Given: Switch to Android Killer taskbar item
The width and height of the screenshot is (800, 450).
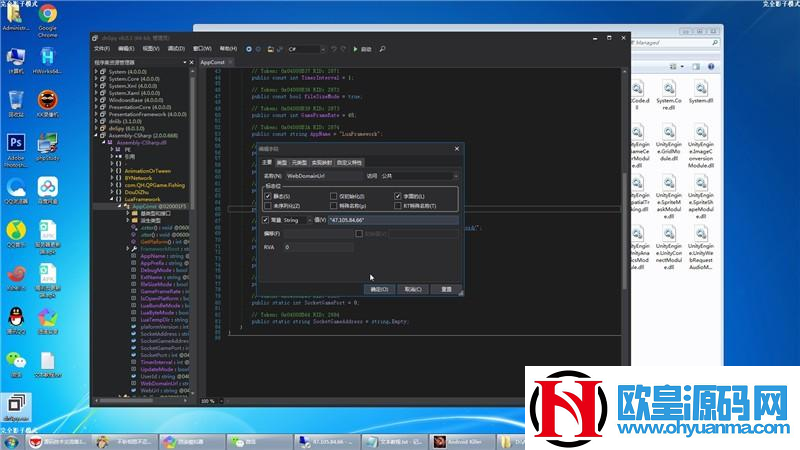Looking at the screenshot, I should [x=463, y=441].
